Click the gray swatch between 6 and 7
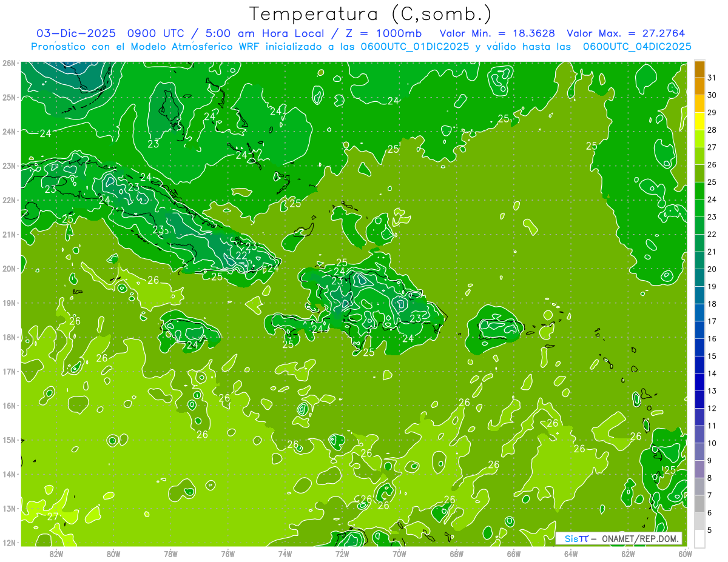Viewport: 728px width, 562px height. point(699,504)
